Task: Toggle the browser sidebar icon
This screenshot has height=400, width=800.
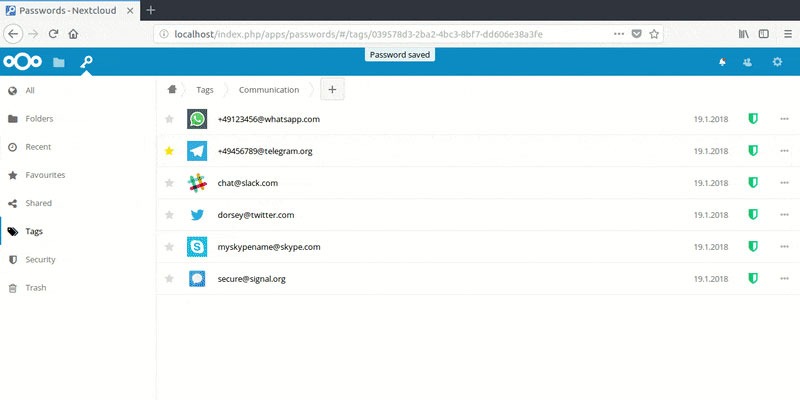Action: (764, 34)
